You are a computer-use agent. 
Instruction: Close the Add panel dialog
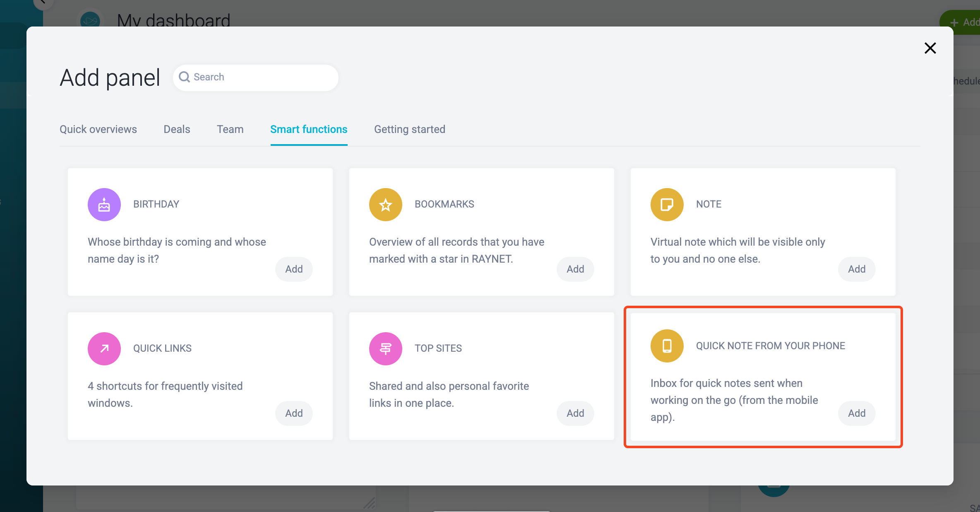point(930,48)
